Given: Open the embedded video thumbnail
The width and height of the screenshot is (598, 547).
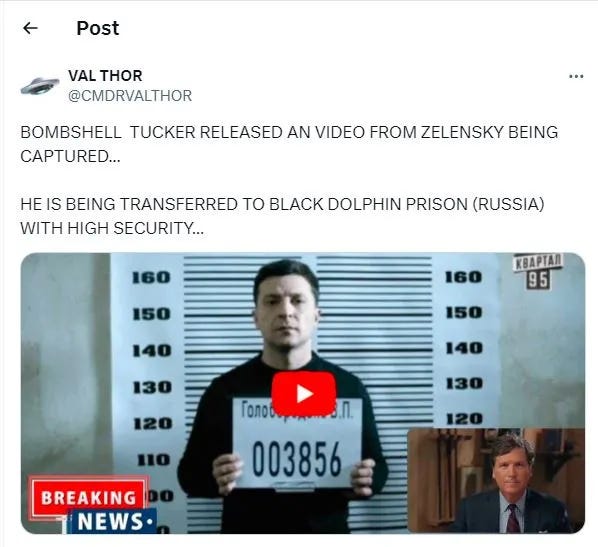Looking at the screenshot, I should (303, 393).
